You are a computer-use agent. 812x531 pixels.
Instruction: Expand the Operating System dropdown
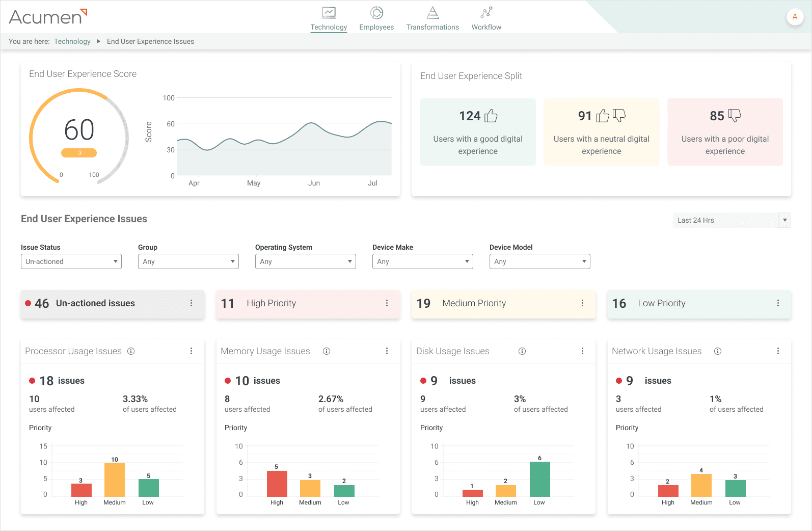pyautogui.click(x=306, y=261)
